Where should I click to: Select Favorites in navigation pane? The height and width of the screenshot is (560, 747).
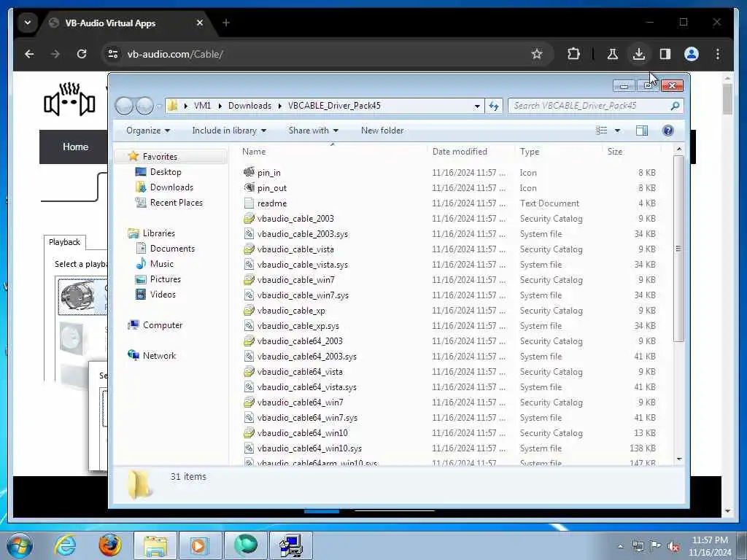[160, 157]
